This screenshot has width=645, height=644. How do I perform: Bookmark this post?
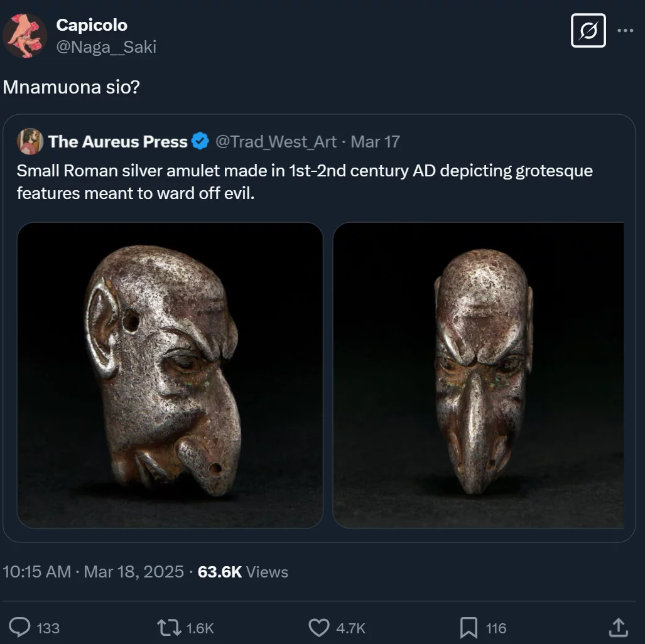(469, 628)
